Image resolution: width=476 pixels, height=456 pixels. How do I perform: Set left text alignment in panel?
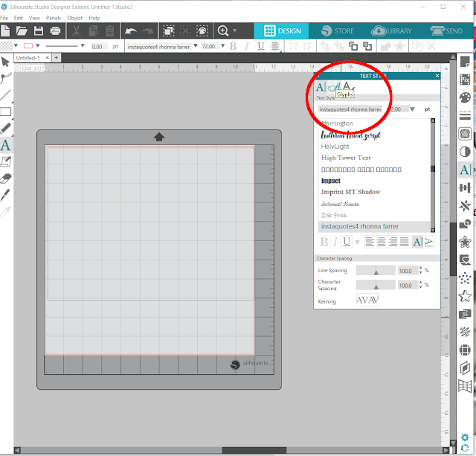370,242
